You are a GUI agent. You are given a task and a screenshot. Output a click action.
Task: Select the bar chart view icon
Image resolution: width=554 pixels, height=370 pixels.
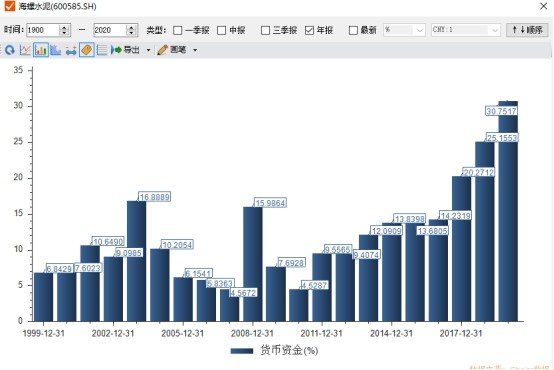click(41, 50)
